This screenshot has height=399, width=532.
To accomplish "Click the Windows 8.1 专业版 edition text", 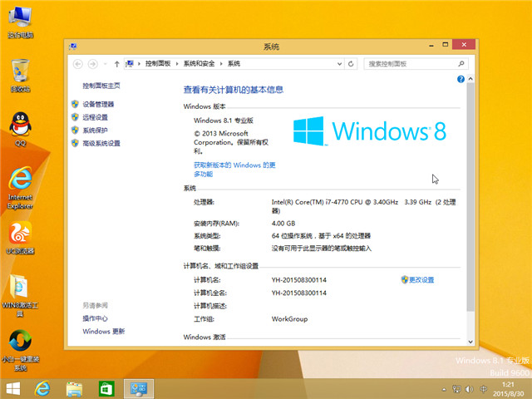I will coord(224,121).
